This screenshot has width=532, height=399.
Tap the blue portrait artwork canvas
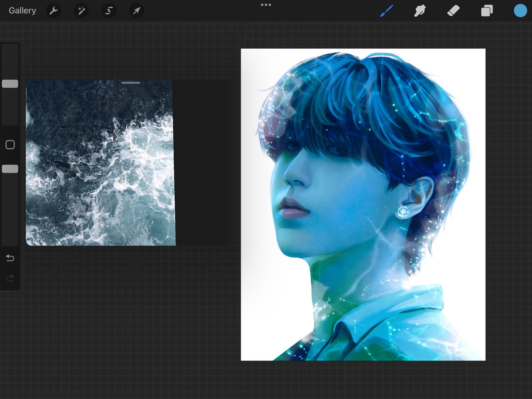(x=363, y=204)
